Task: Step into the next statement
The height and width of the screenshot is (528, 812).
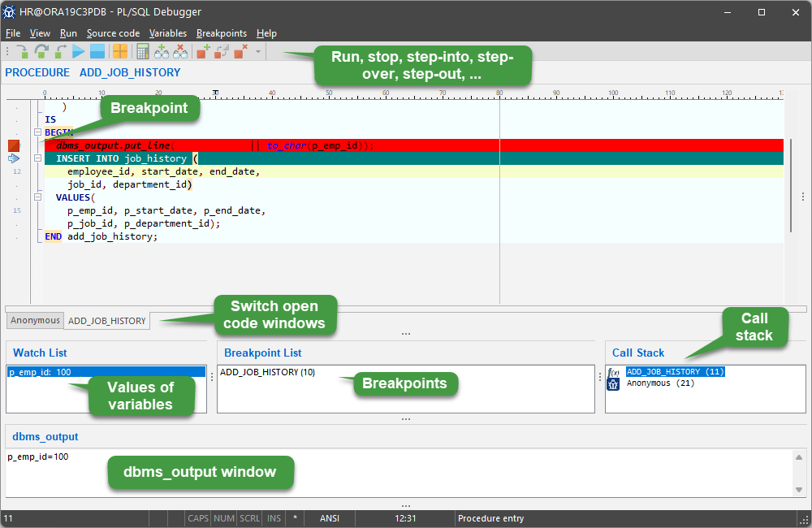Action: tap(22, 51)
